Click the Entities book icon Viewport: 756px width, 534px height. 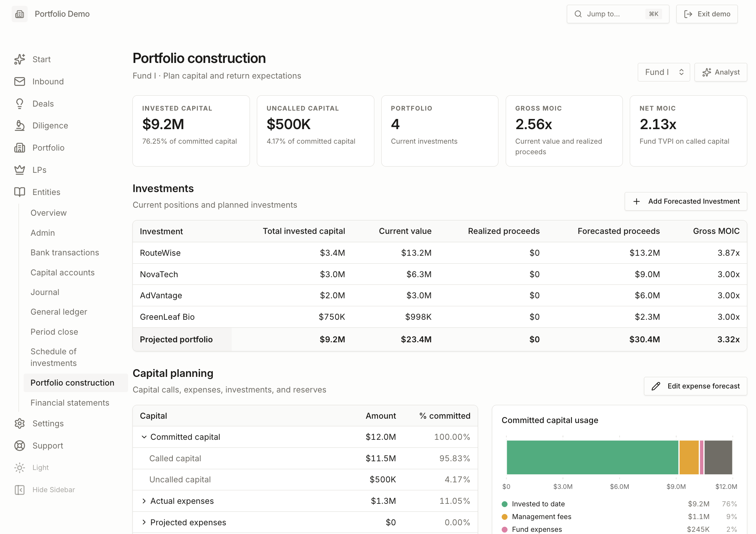[20, 192]
